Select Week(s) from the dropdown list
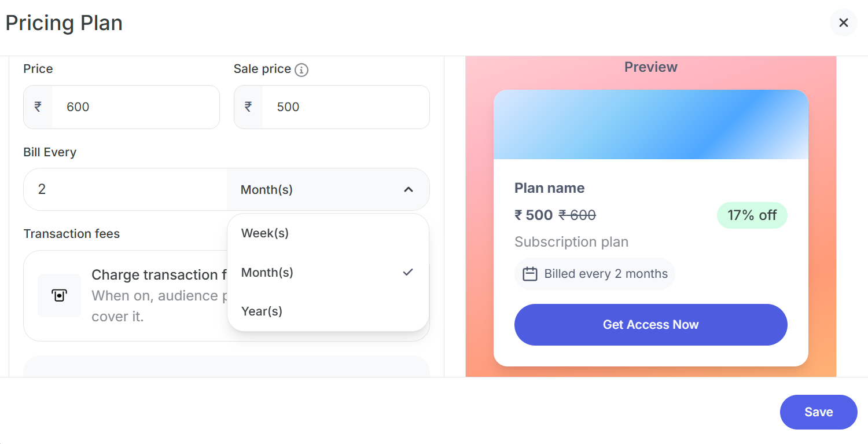 pos(265,233)
